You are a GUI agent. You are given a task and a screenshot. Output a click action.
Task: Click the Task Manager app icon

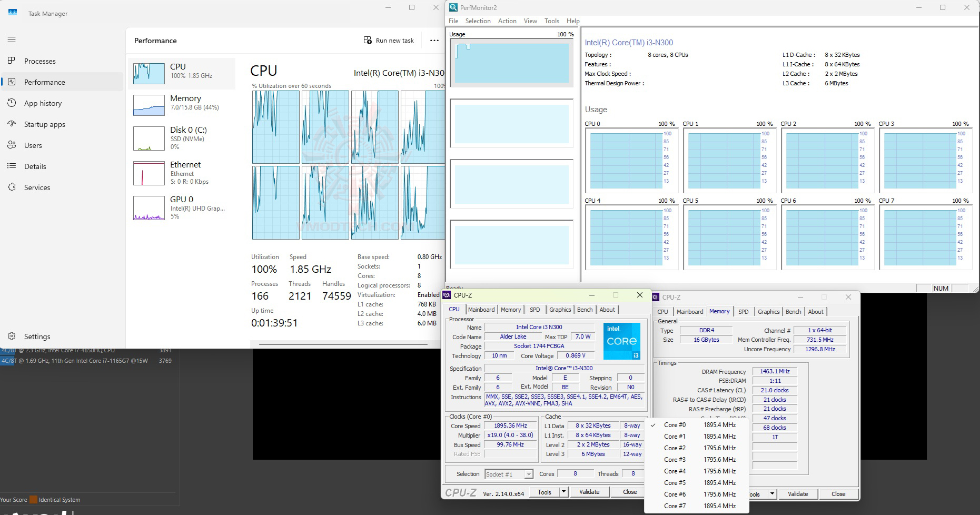tap(13, 13)
